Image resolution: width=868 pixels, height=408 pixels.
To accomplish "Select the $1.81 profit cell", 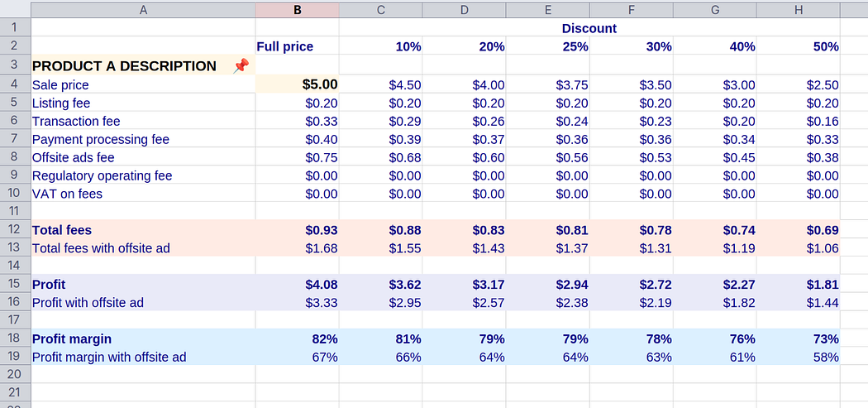I will [x=799, y=285].
